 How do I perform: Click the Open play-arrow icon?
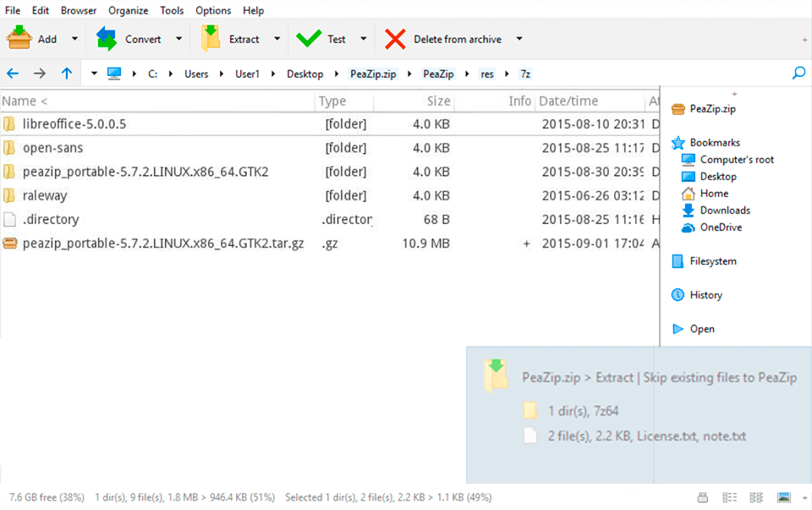coord(678,329)
